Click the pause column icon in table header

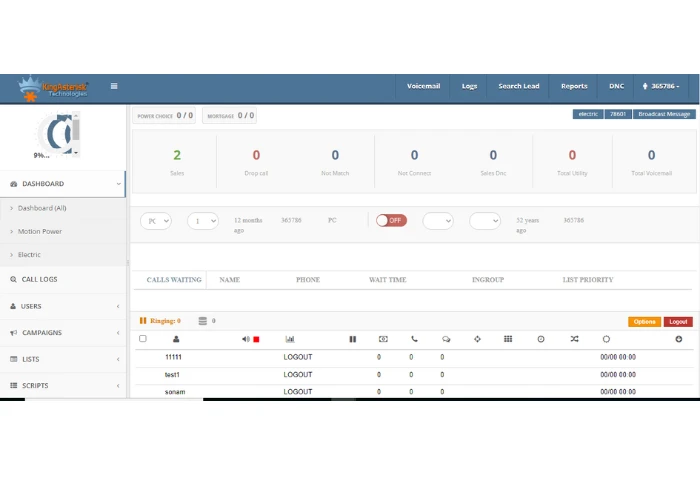click(x=353, y=339)
